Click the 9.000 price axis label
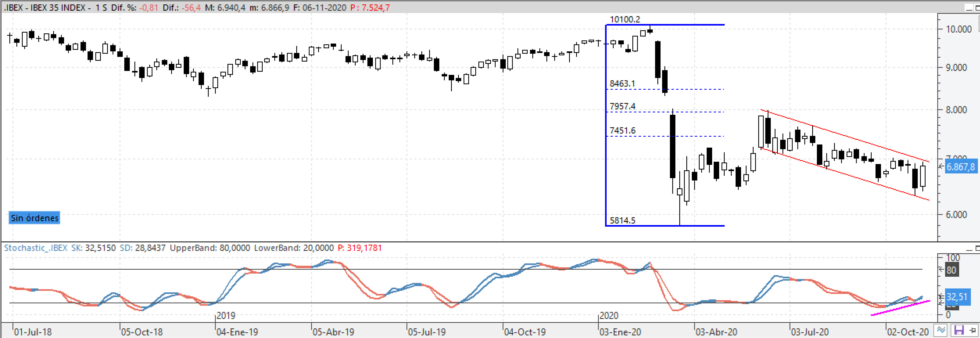Viewport: 980px width, 338px height. (x=956, y=68)
